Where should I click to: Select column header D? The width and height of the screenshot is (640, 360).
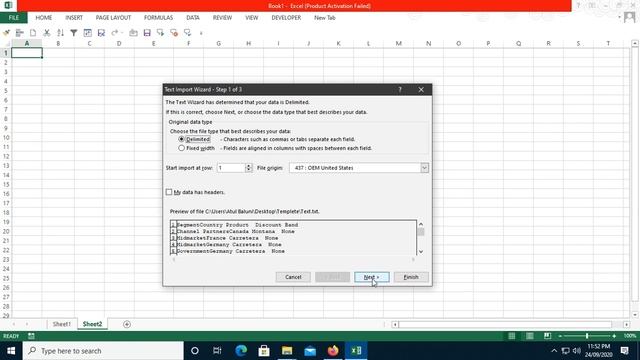point(119,43)
